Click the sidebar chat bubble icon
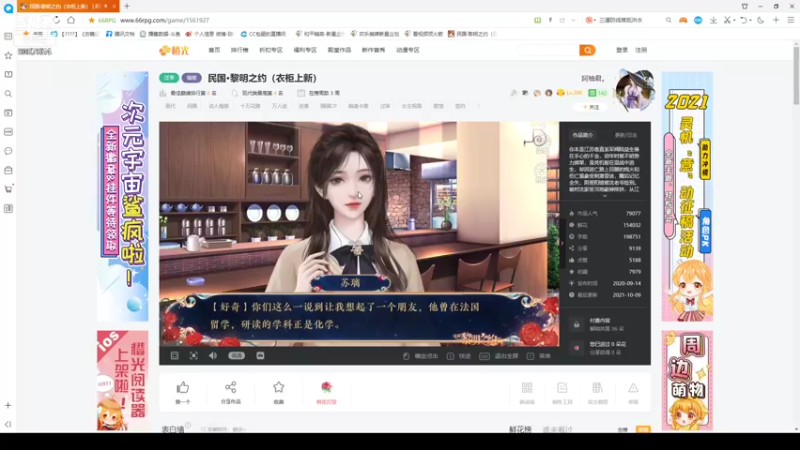This screenshot has height=450, width=800. 8,151
